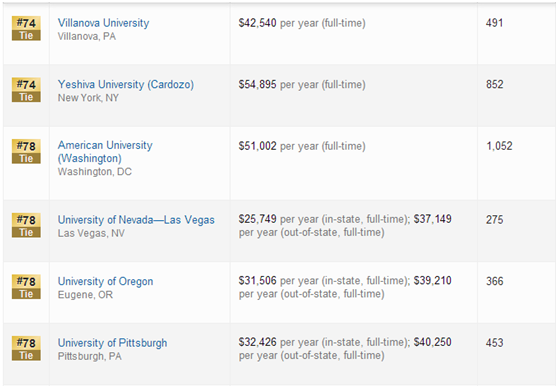Open the Villanova University link
Image resolution: width=558 pixels, height=388 pixels.
point(104,23)
